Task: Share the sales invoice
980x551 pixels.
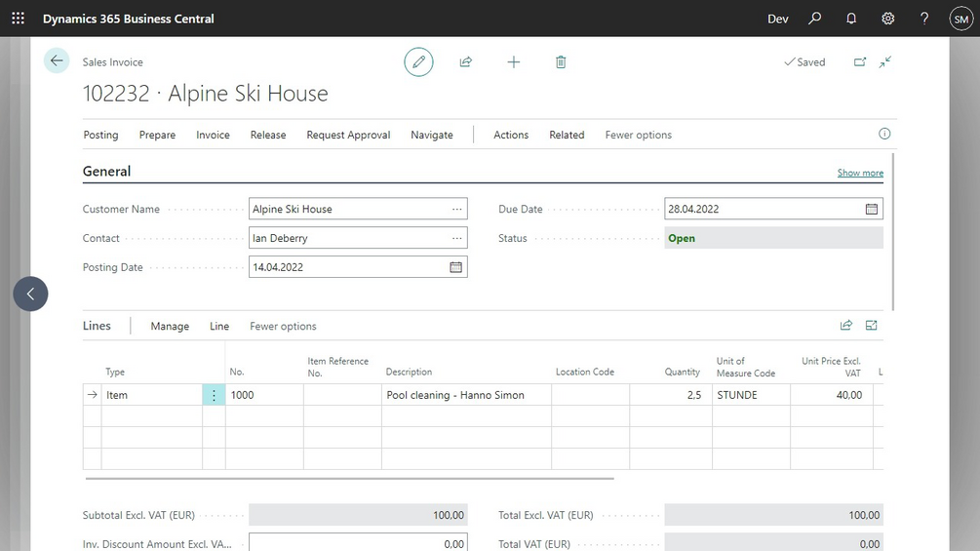Action: coord(466,61)
